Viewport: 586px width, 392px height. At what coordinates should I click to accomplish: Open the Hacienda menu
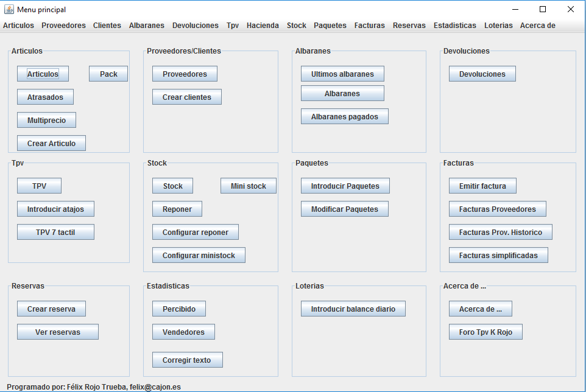(263, 26)
